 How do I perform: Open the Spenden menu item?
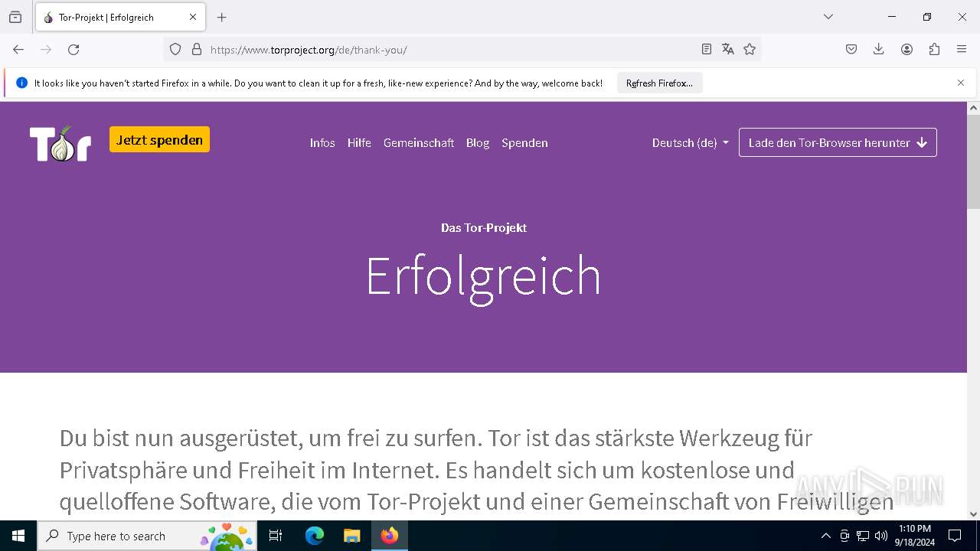pos(524,143)
